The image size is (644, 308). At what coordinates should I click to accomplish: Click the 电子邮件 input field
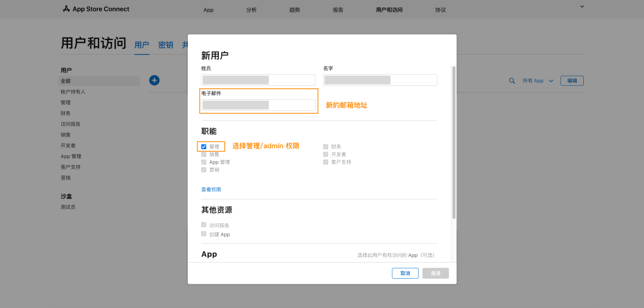(x=258, y=105)
